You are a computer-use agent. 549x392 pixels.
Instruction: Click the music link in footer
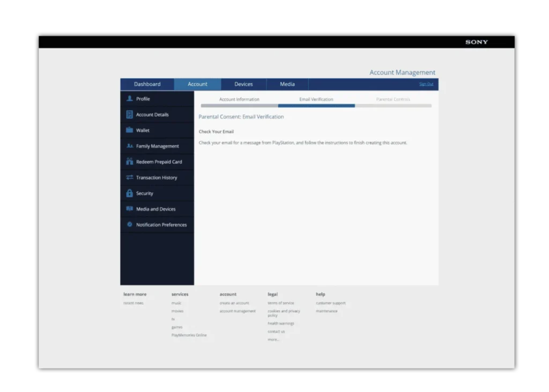(176, 303)
